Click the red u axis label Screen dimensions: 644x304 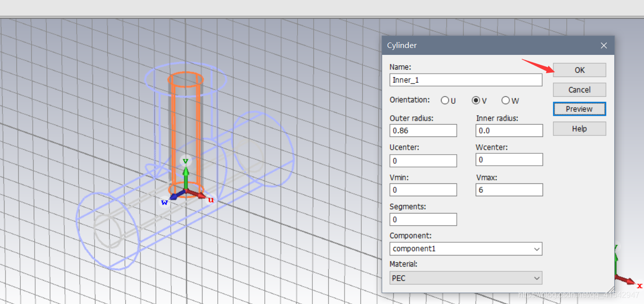pyautogui.click(x=211, y=200)
